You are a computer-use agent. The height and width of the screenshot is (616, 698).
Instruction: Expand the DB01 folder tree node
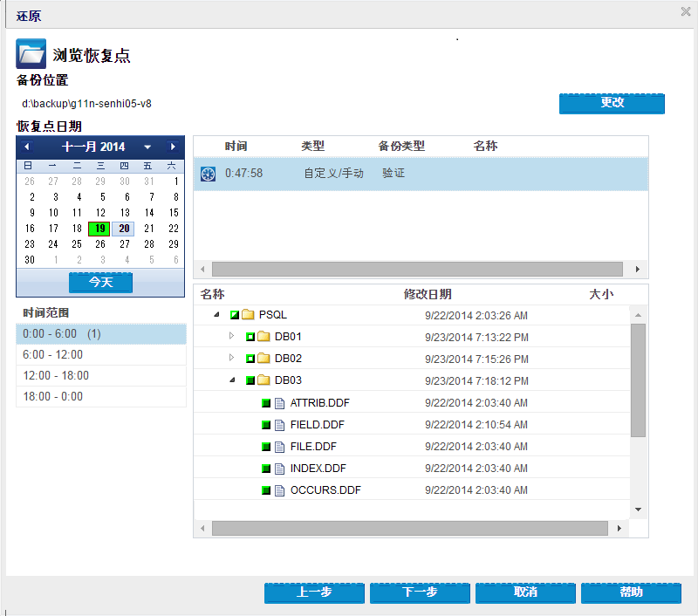tap(231, 336)
